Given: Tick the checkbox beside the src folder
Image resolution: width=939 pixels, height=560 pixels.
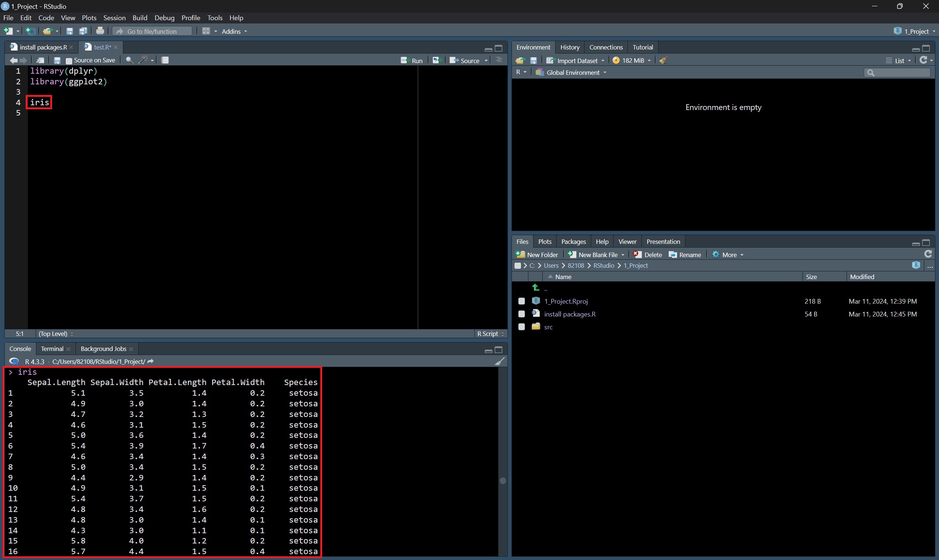Looking at the screenshot, I should 521,327.
